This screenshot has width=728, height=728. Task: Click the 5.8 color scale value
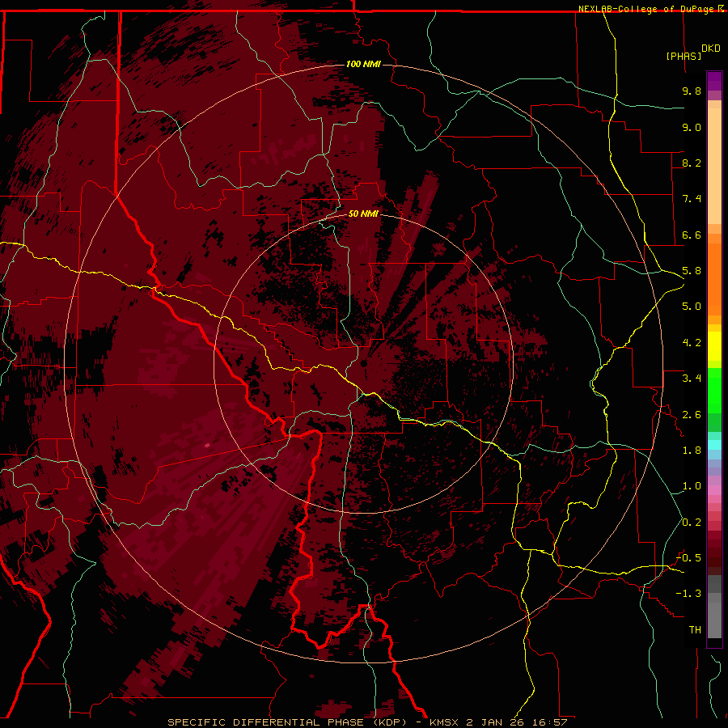pyautogui.click(x=692, y=271)
